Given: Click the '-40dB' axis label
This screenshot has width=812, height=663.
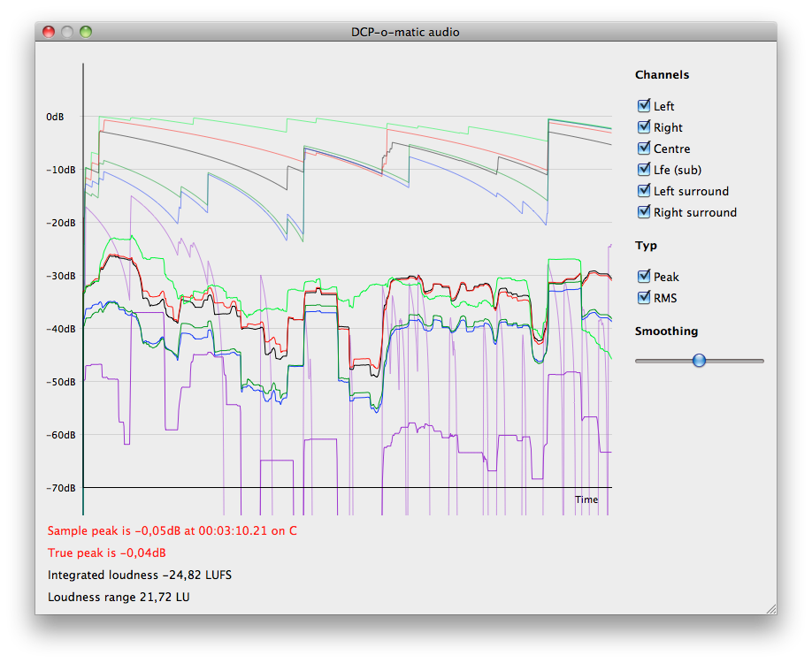Looking at the screenshot, I should click(60, 329).
